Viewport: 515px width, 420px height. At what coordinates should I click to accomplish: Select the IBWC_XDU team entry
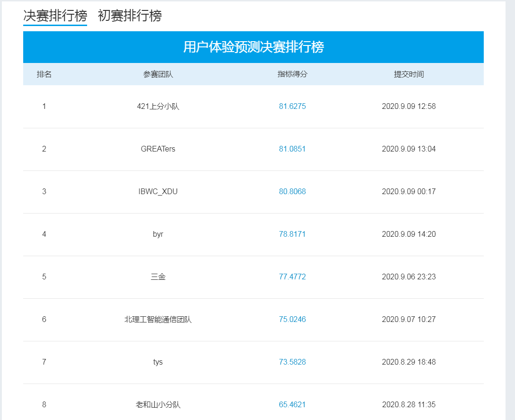[x=158, y=192]
